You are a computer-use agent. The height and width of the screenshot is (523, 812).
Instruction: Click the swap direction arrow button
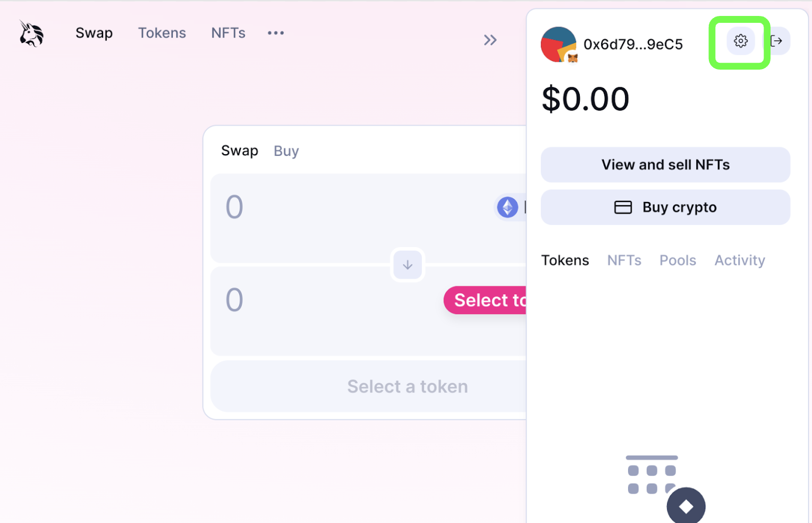pos(408,265)
